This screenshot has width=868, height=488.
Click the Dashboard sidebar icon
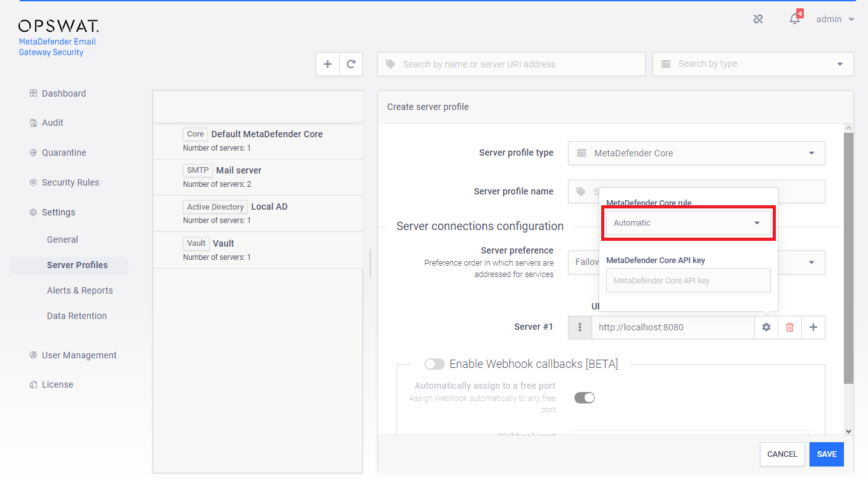[34, 93]
